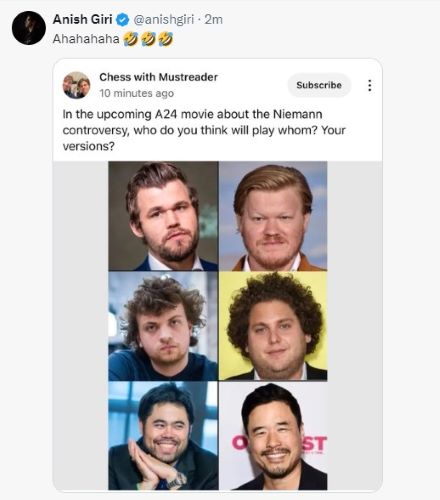Open photo of man on yellow background
Viewport: 440px width, 500px height.
click(273, 326)
